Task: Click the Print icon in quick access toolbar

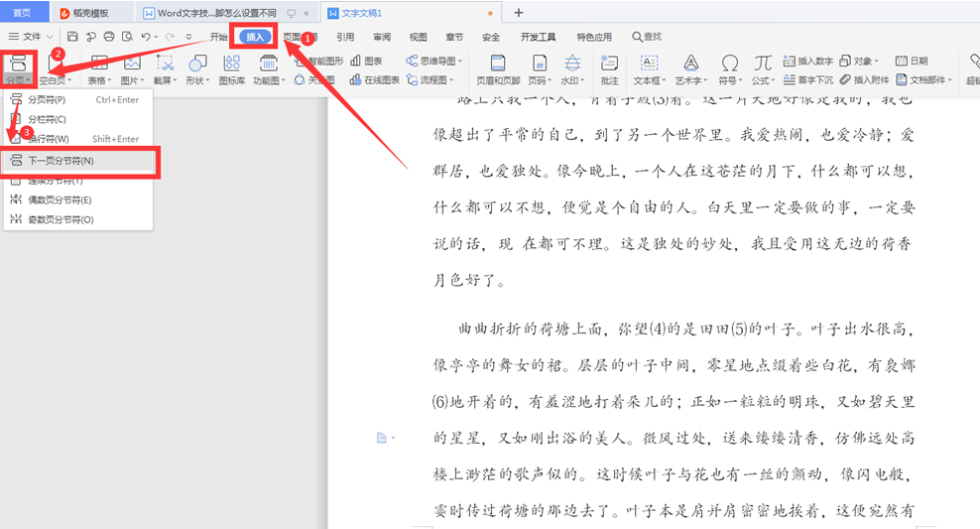Action: tap(109, 37)
